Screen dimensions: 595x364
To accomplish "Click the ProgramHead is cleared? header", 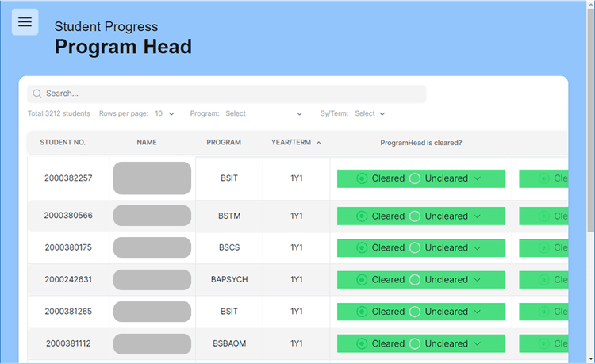I will click(x=420, y=143).
